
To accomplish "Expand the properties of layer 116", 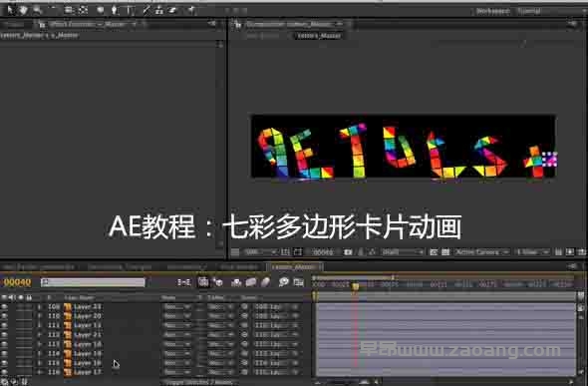I will coord(40,372).
